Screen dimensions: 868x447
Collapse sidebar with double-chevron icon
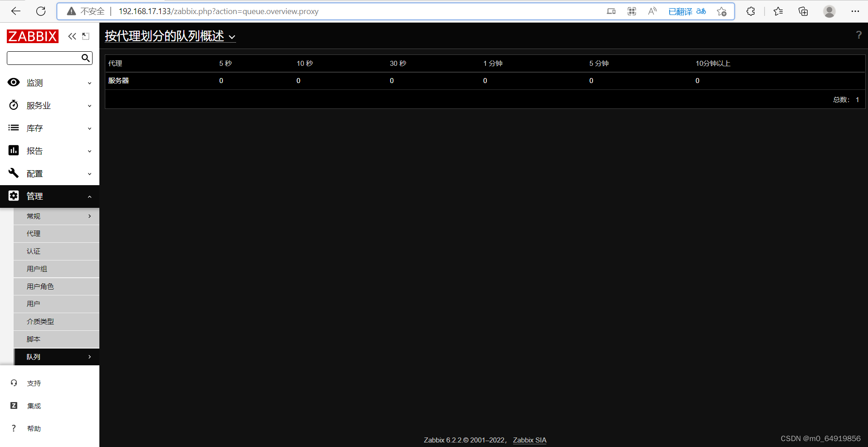tap(72, 36)
